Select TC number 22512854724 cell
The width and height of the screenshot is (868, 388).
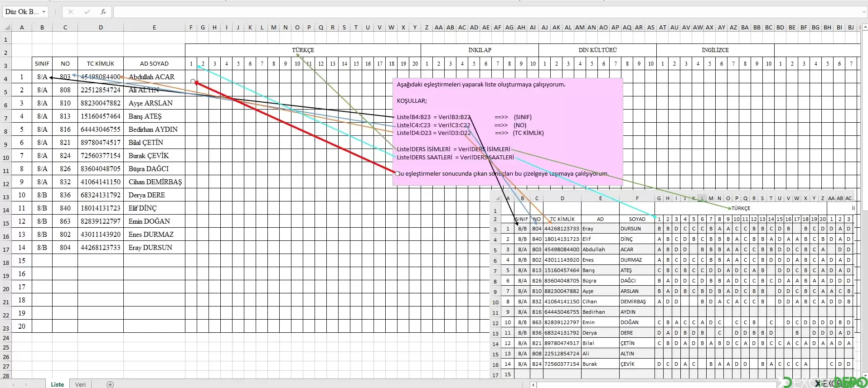coord(101,90)
